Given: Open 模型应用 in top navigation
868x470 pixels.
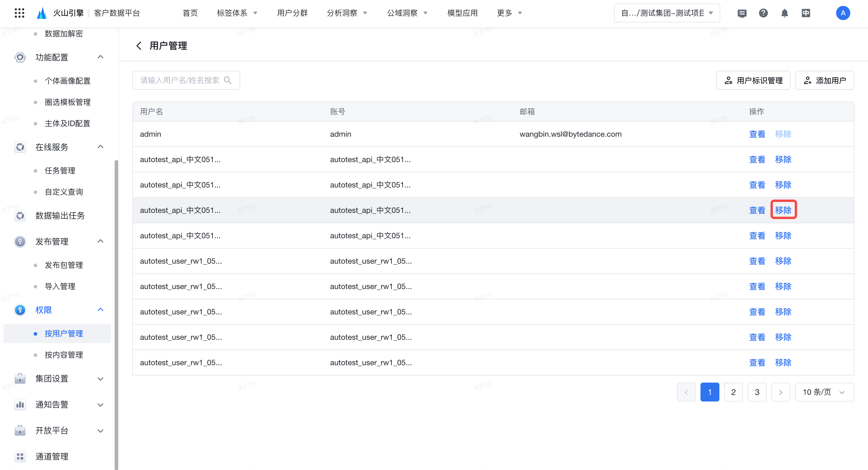Looking at the screenshot, I should [462, 13].
